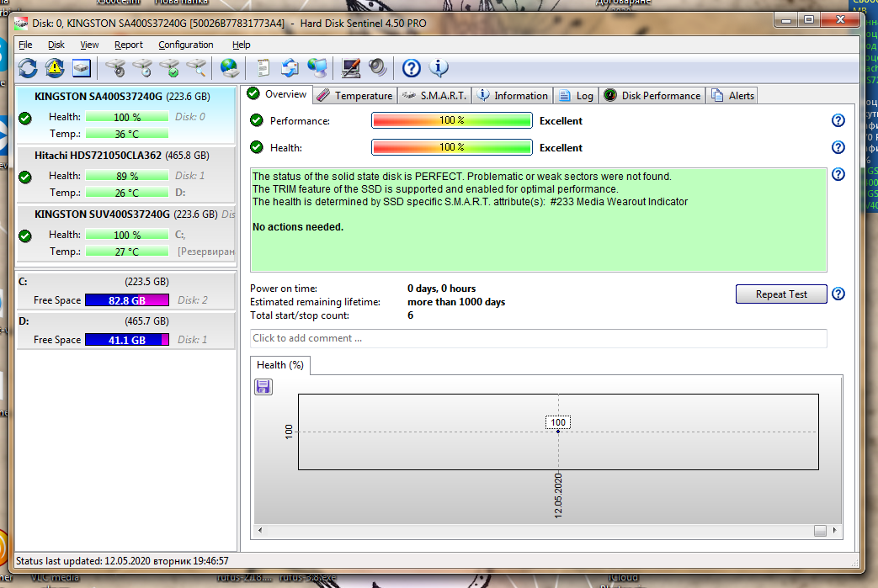Screen dimensions: 878x588
Task: Click the "Status last updated" status bar text
Action: click(x=122, y=560)
